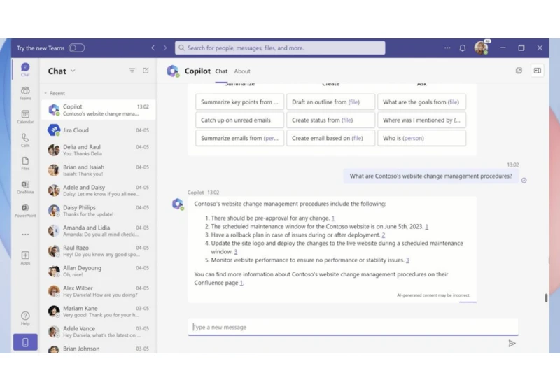The image size is (560, 392).
Task: Open the Daisy Philips chat
Action: (98, 210)
